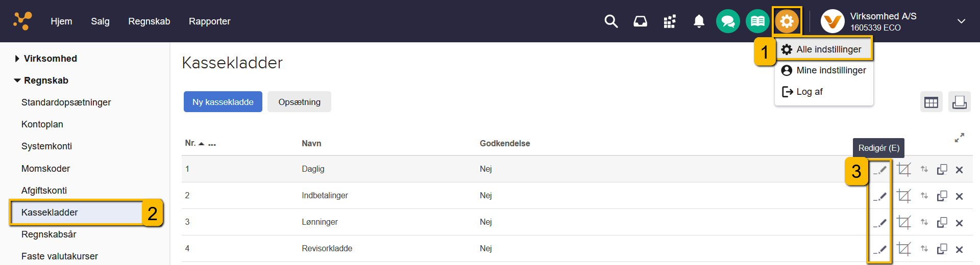
Task: Click the search magnifier icon
Action: [611, 21]
